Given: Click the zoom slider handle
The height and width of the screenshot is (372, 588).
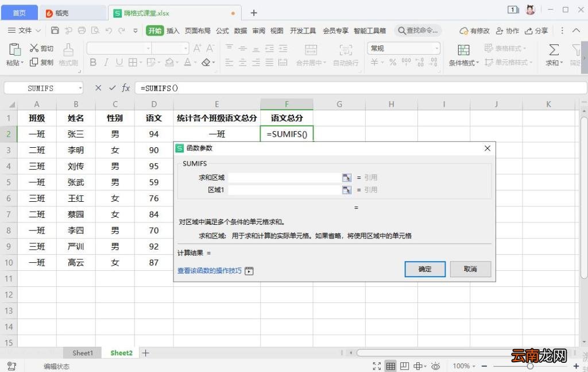Looking at the screenshot, I should (x=530, y=366).
